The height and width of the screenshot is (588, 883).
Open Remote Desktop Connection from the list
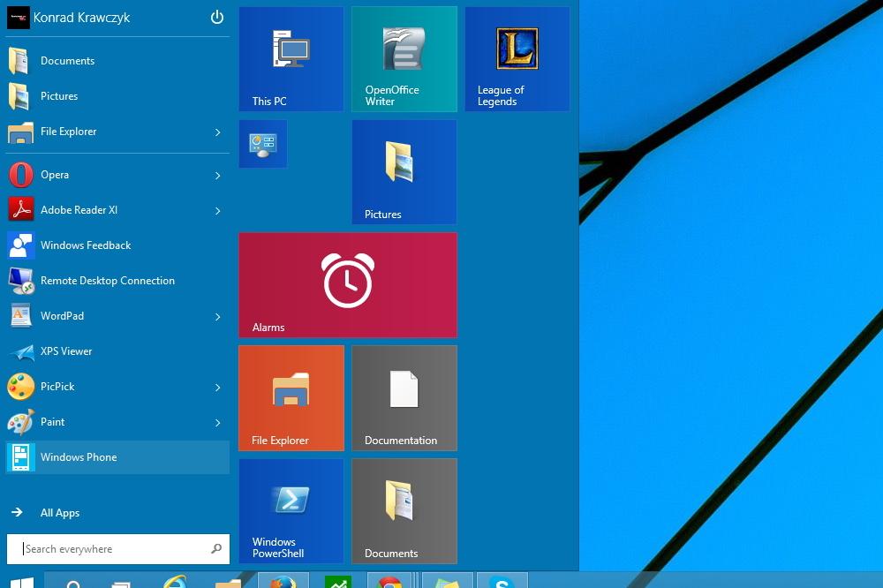pos(117,281)
